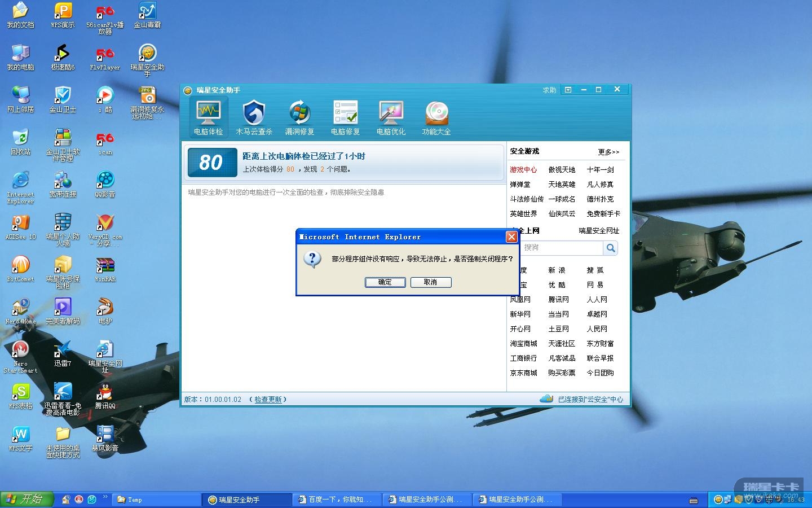Open the 德州扑克 game link
This screenshot has height=508, width=812.
click(600, 199)
